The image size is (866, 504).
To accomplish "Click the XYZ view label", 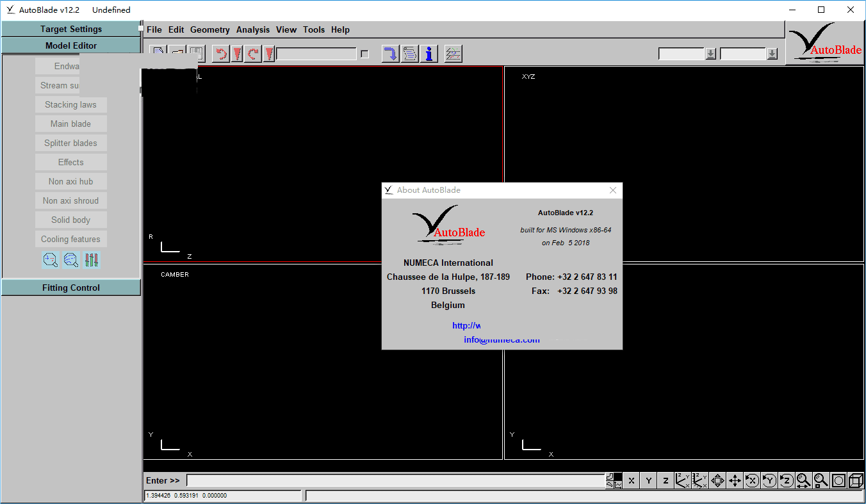I will click(x=528, y=77).
